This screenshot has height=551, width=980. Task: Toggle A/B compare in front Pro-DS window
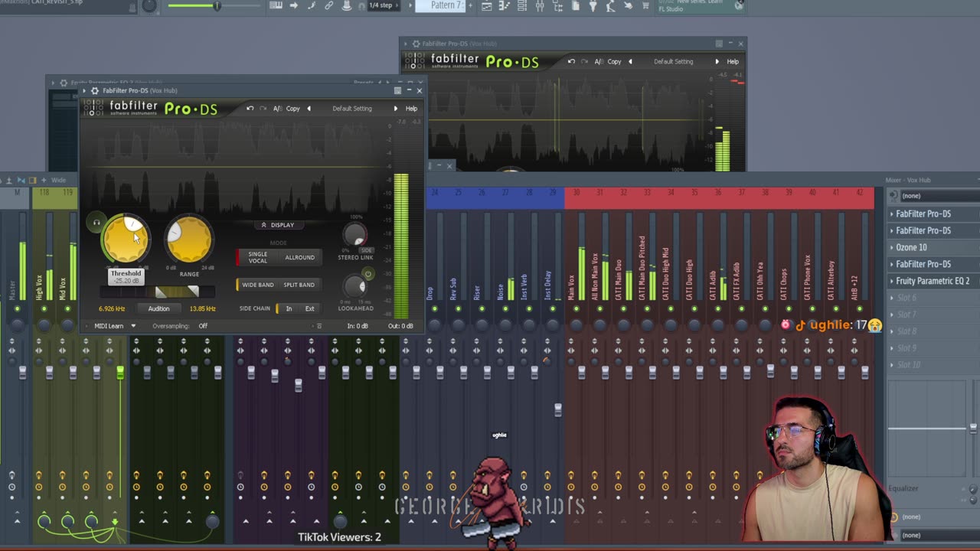click(x=277, y=109)
